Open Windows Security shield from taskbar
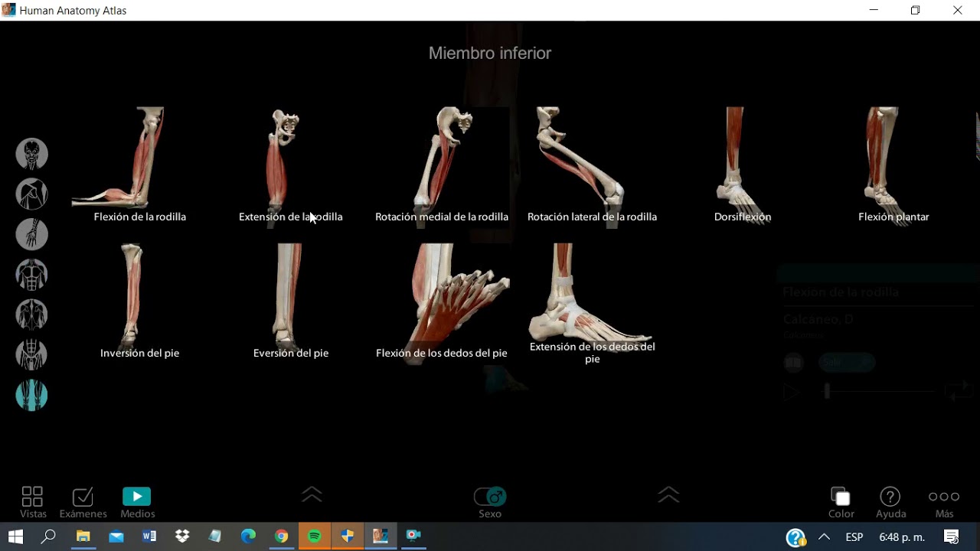This screenshot has height=551, width=980. tap(348, 536)
